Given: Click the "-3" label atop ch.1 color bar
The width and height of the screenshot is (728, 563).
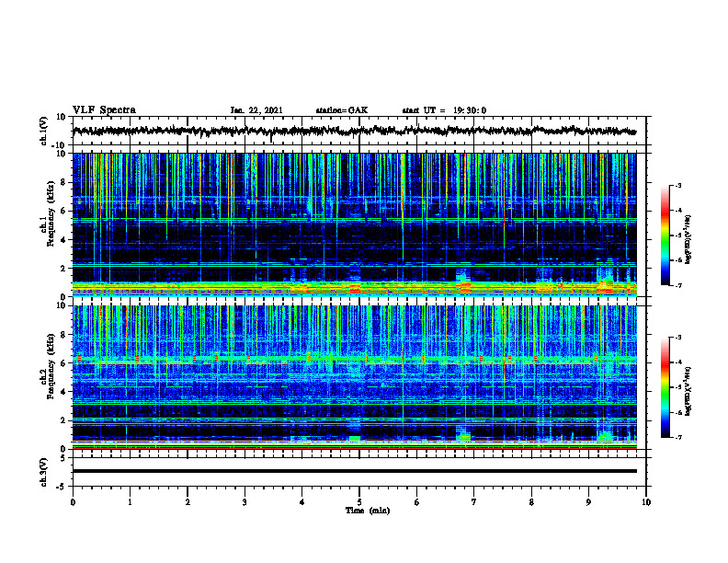Looking at the screenshot, I should click(x=677, y=185).
